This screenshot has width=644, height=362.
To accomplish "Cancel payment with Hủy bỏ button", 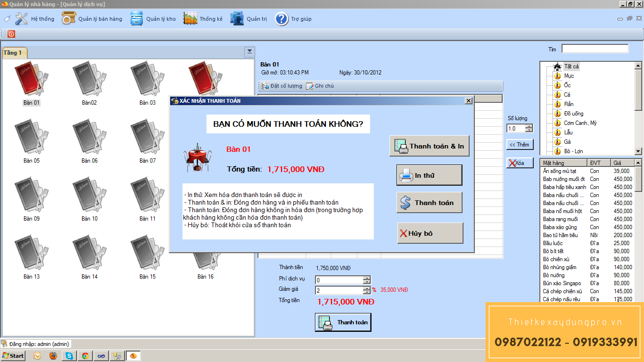I will click(x=430, y=233).
